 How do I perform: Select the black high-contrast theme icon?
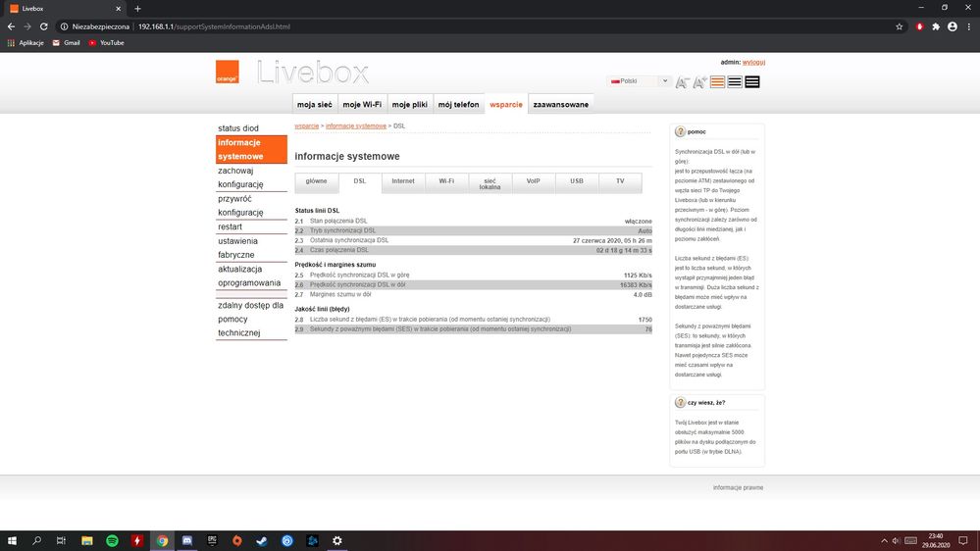[752, 82]
